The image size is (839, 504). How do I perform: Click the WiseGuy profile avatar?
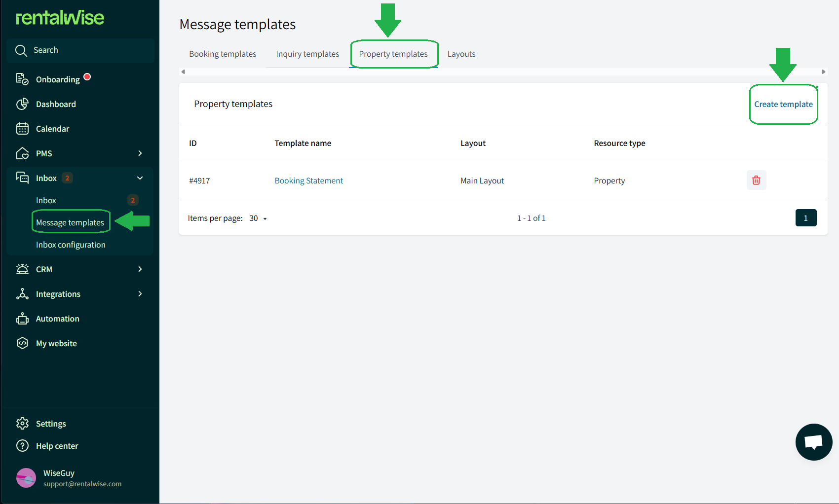[26, 478]
